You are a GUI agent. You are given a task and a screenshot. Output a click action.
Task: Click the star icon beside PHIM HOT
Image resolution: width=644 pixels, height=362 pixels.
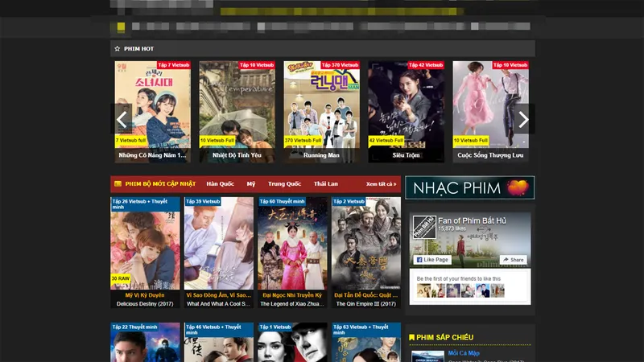point(117,49)
